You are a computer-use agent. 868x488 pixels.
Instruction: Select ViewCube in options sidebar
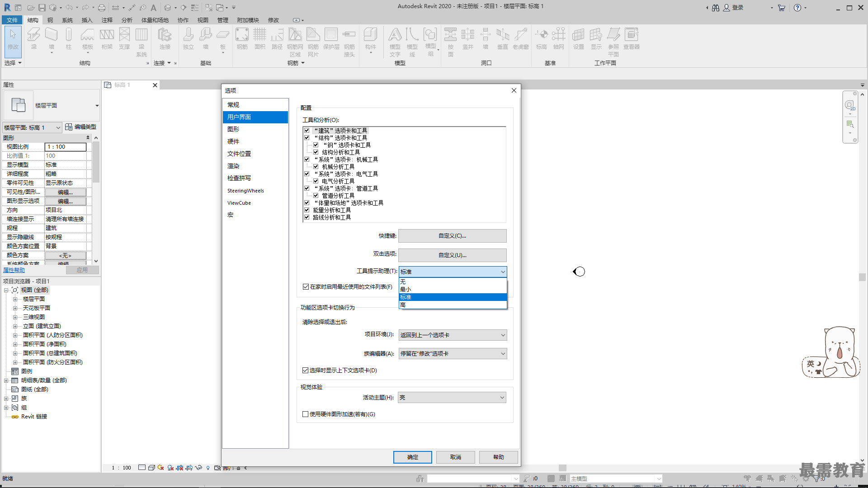[255, 203]
